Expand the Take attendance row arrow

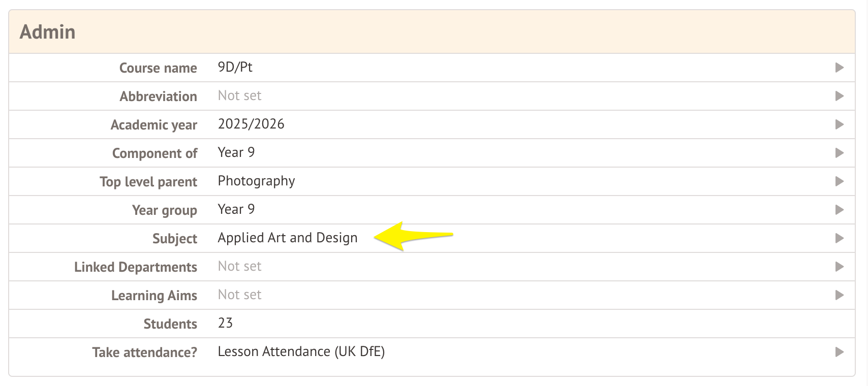coord(840,352)
